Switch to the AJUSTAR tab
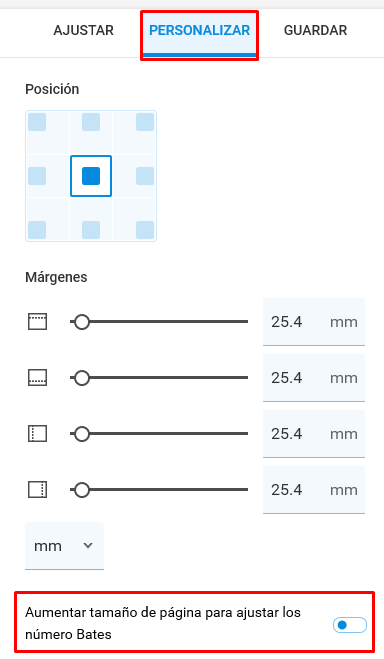 click(83, 30)
